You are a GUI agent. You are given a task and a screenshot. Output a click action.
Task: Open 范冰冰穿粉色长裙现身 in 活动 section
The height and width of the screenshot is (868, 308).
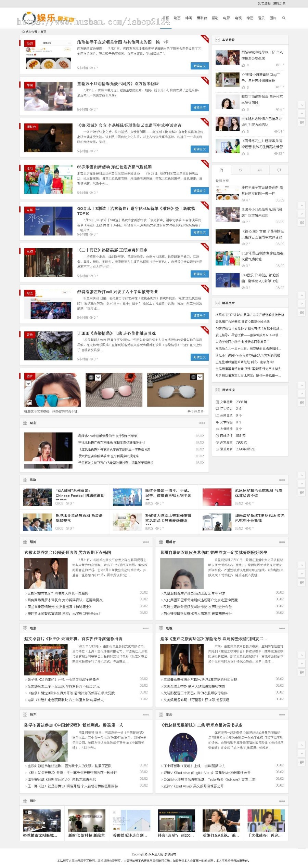coord(258,493)
